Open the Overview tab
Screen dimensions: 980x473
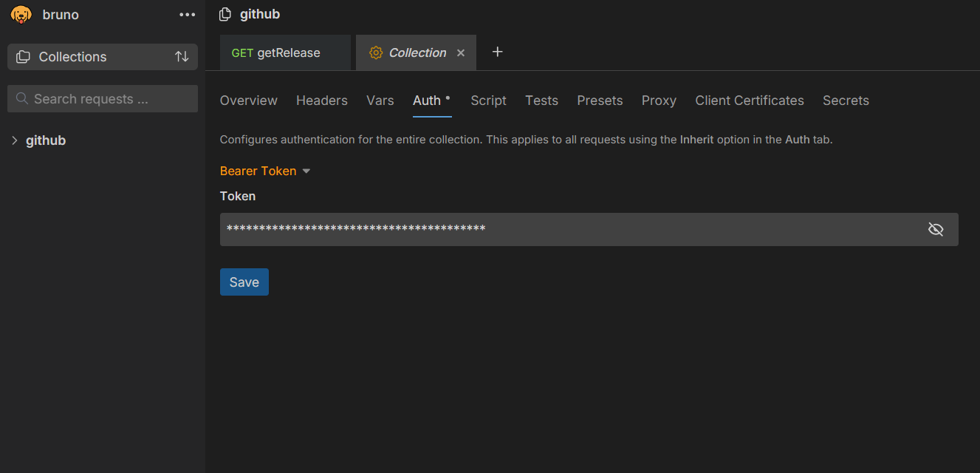point(249,101)
